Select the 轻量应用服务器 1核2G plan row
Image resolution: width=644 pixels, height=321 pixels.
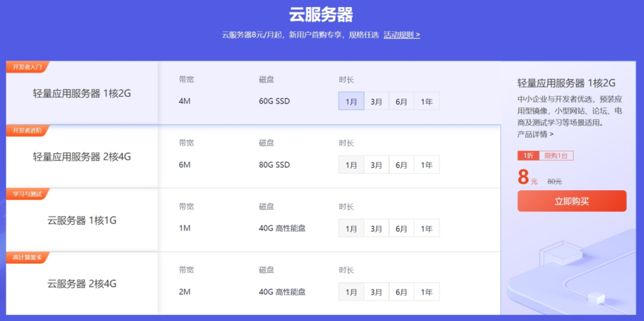[x=82, y=94]
